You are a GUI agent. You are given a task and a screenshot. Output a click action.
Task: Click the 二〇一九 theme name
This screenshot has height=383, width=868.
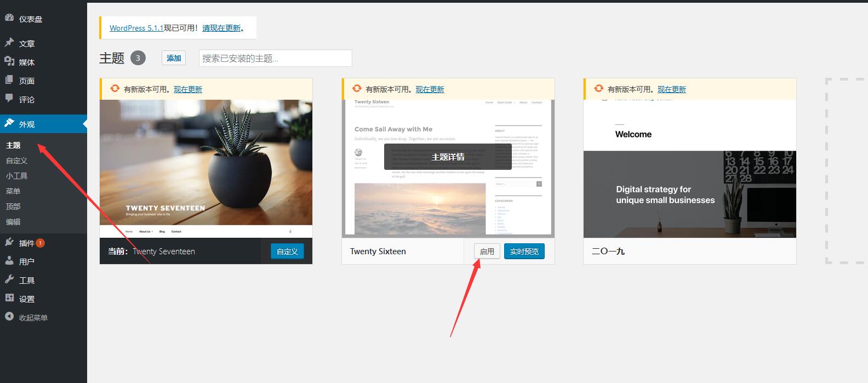coord(608,251)
